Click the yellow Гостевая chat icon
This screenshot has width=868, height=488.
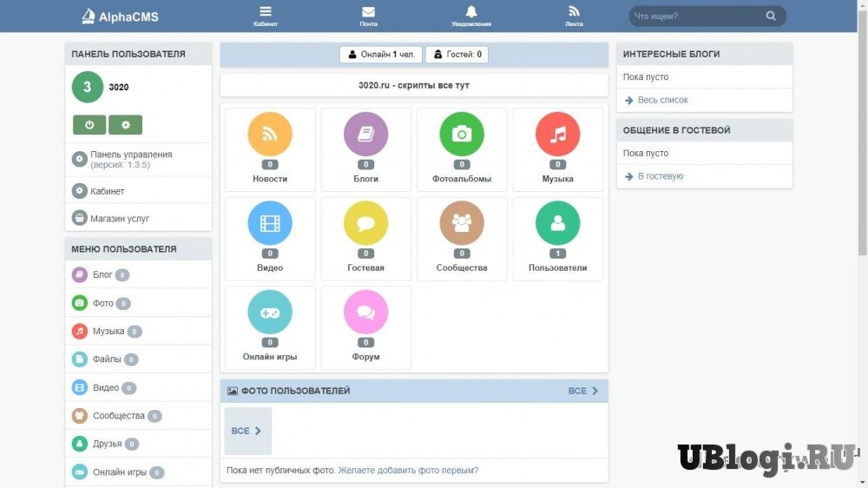click(365, 224)
